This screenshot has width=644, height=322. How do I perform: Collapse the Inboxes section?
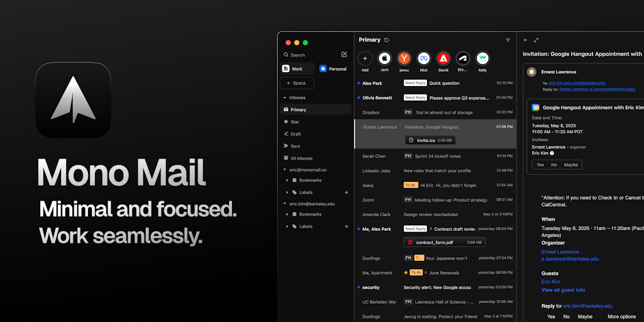tap(285, 97)
